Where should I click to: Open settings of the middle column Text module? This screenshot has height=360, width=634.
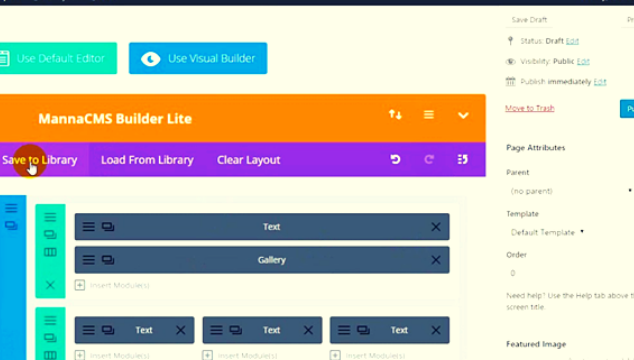pos(216,330)
